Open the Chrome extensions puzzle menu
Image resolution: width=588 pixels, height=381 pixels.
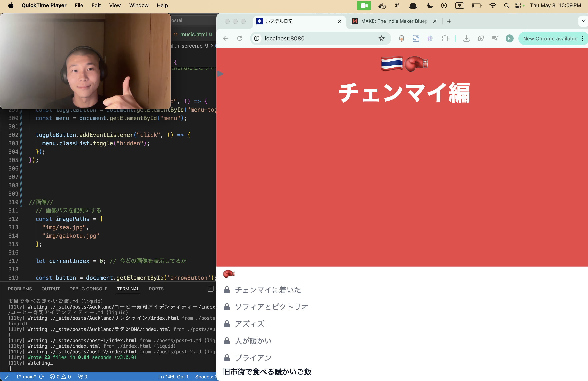click(x=445, y=38)
